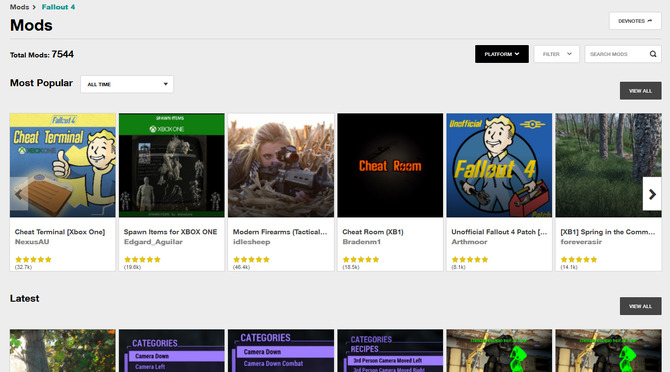Click Cheat Terminal [Xbox One] title
Image resolution: width=670 pixels, height=372 pixels.
(x=60, y=232)
